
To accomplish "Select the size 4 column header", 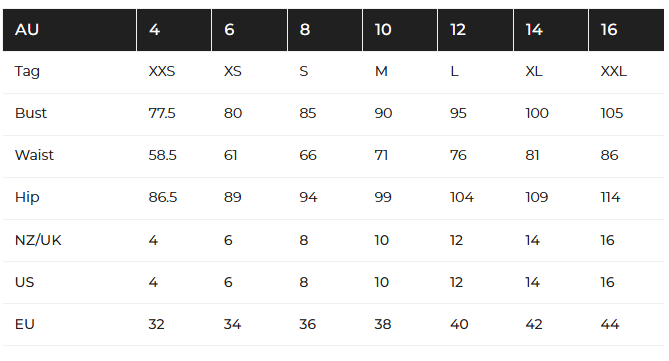I will click(174, 30).
